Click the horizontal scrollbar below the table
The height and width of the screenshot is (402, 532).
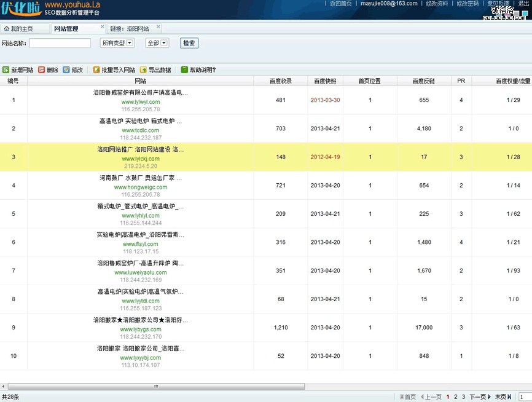(155, 386)
